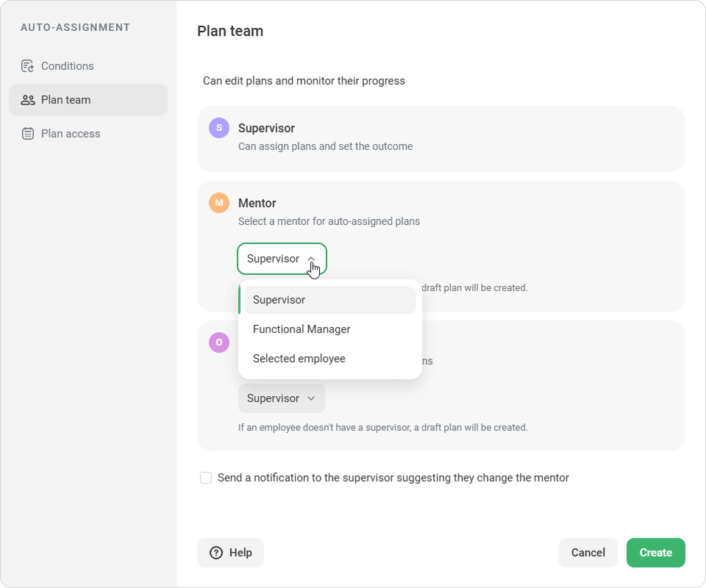Select Supervisor option in open list

tap(330, 300)
